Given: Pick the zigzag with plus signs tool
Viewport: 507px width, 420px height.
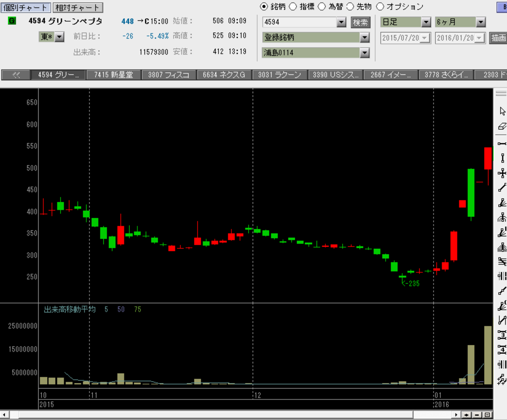Looking at the screenshot, I should (x=502, y=379).
